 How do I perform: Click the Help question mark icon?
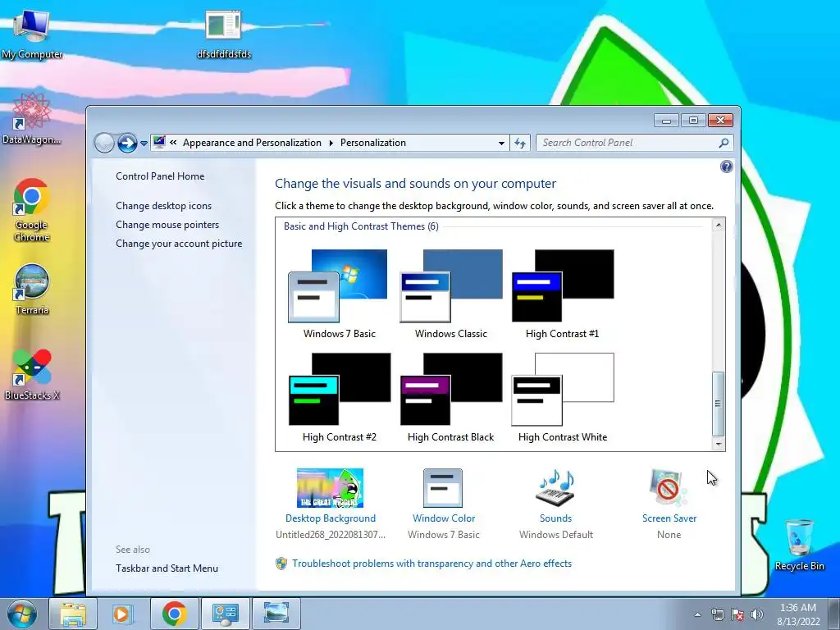click(x=727, y=167)
